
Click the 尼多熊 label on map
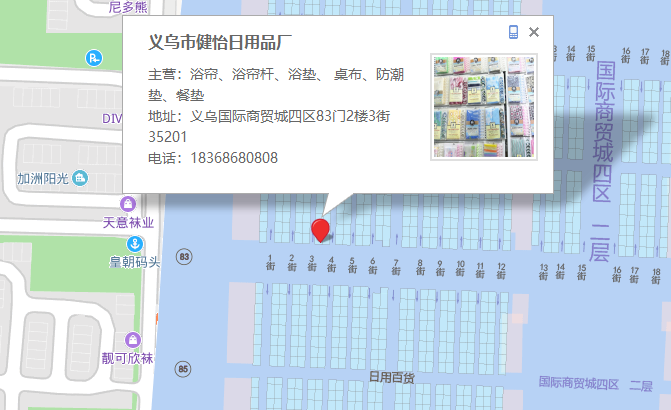(x=127, y=7)
